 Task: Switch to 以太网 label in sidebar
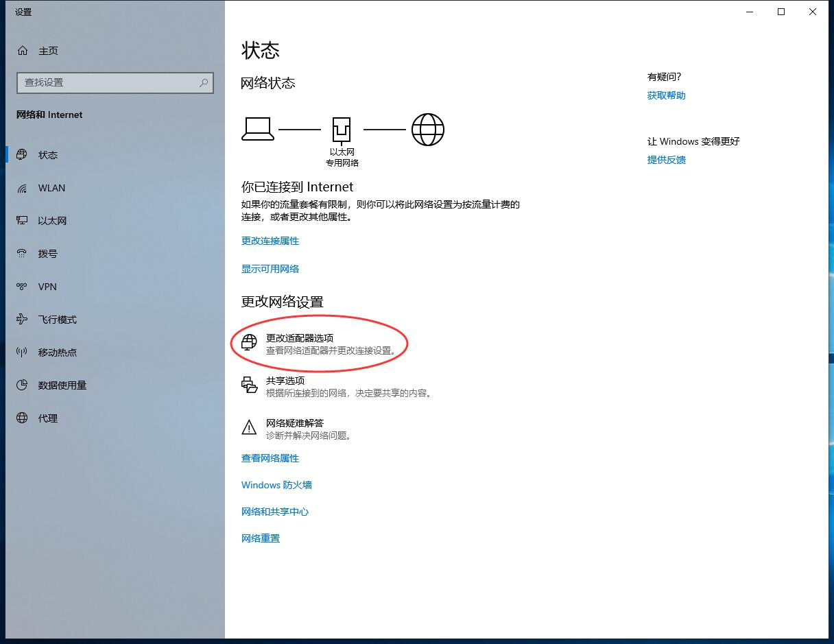coord(53,221)
